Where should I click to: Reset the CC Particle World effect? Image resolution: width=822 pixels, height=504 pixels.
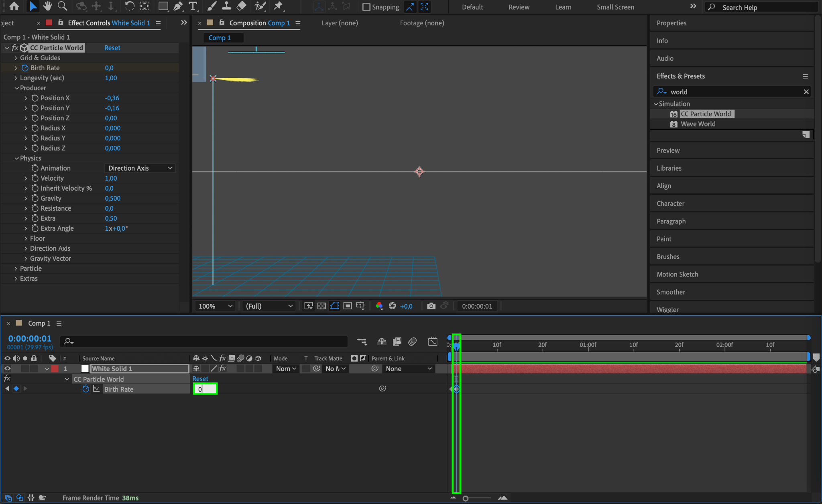(x=112, y=48)
